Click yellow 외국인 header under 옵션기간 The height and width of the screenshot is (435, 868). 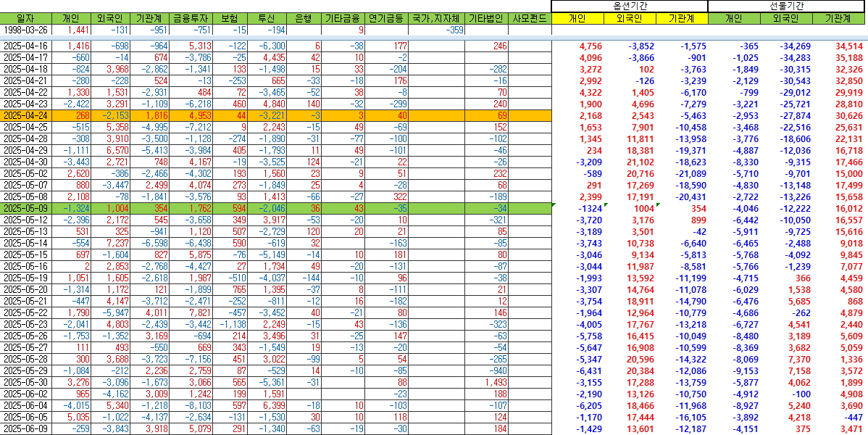(629, 18)
